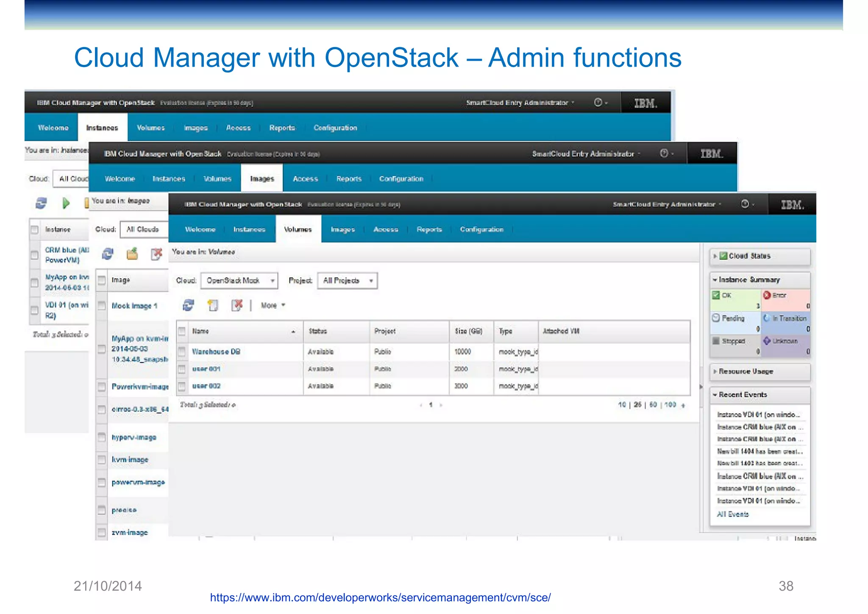
Task: Click Unknown status icon in Instance Summary
Action: [767, 341]
